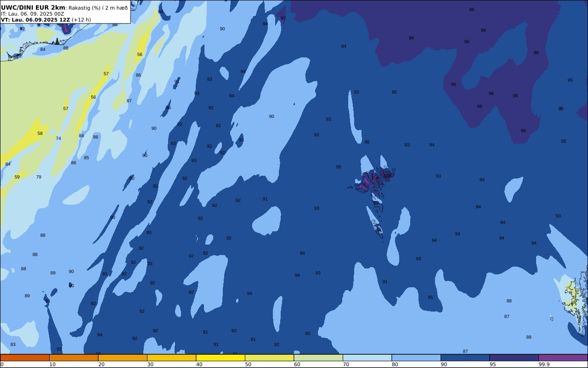
Task: Click the humidity value '59' on the map
Action: click(17, 177)
